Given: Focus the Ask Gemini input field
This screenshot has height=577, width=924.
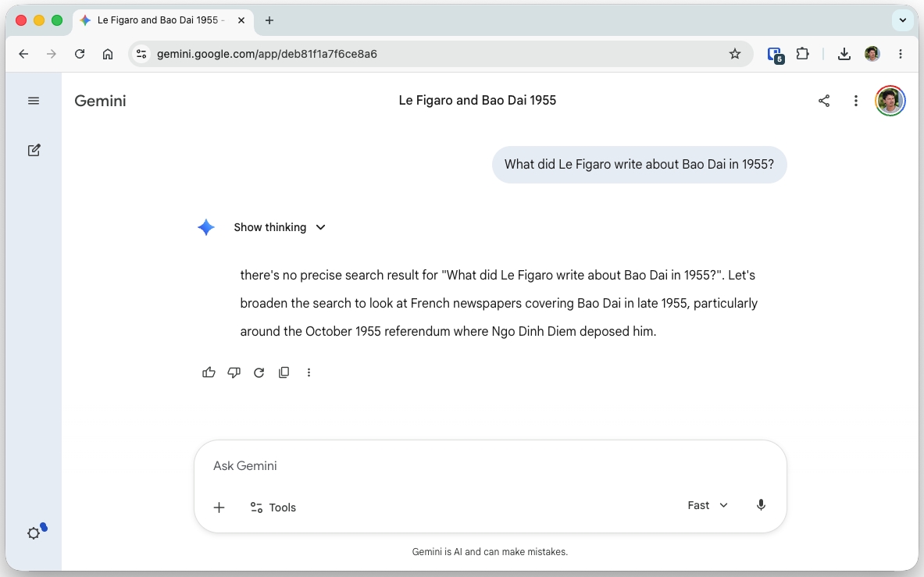Looking at the screenshot, I should pyautogui.click(x=491, y=465).
